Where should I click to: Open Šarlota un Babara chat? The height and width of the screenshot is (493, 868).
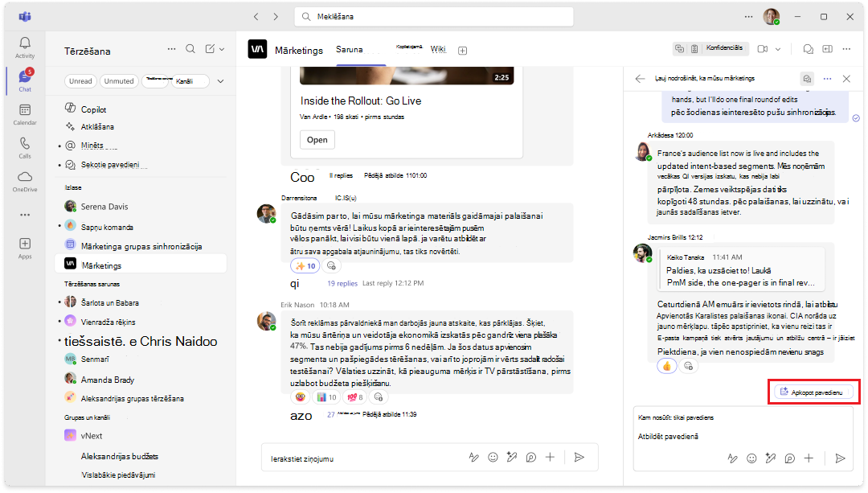point(141,302)
